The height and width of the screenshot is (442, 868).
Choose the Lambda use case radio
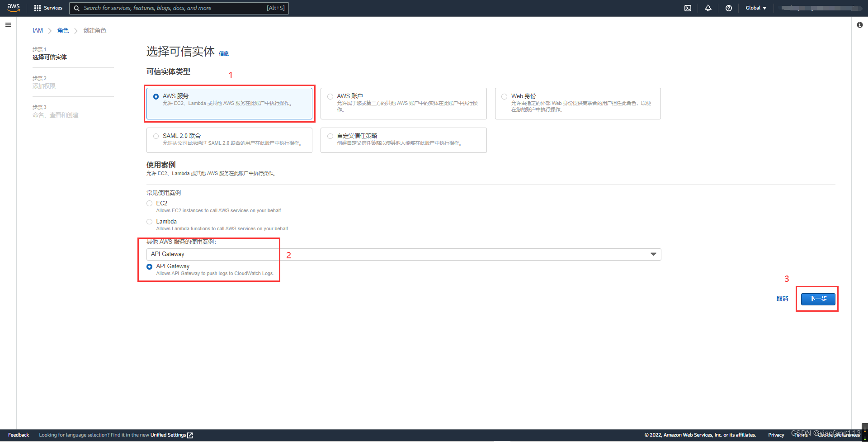tap(149, 222)
